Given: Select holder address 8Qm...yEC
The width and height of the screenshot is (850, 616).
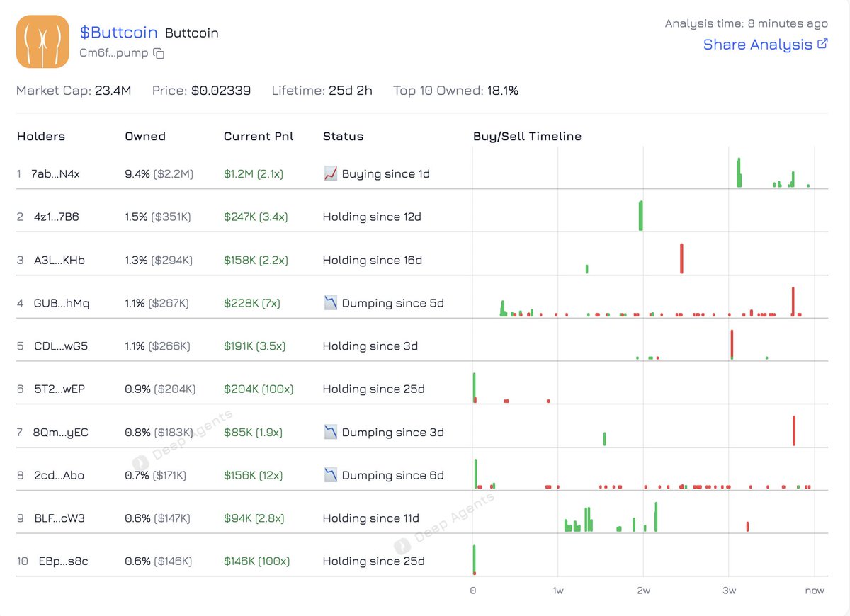Looking at the screenshot, I should pyautogui.click(x=61, y=433).
